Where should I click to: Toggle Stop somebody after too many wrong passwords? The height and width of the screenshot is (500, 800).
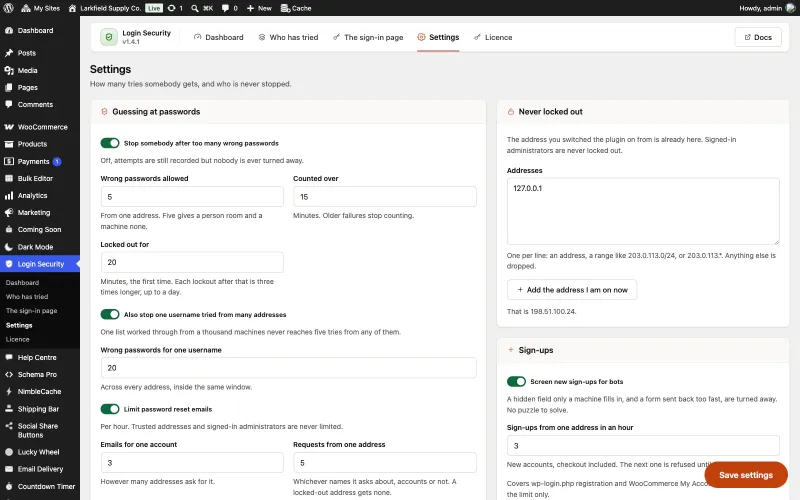pos(110,143)
